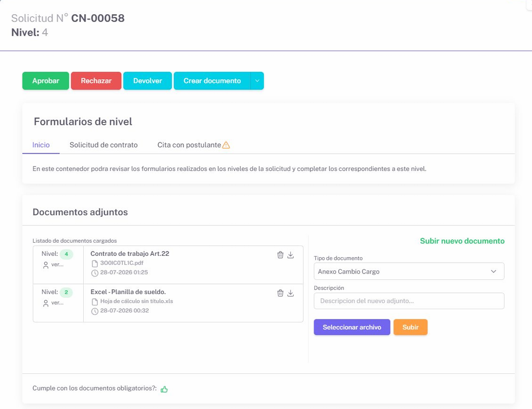
Task: Click the Nivel 2 green badge
Action: tap(66, 293)
